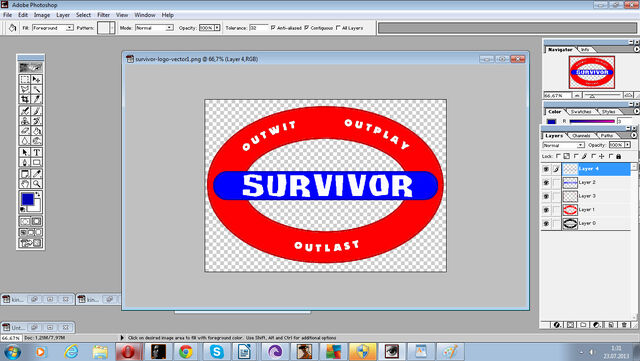Switch to the Channels tab

[581, 136]
